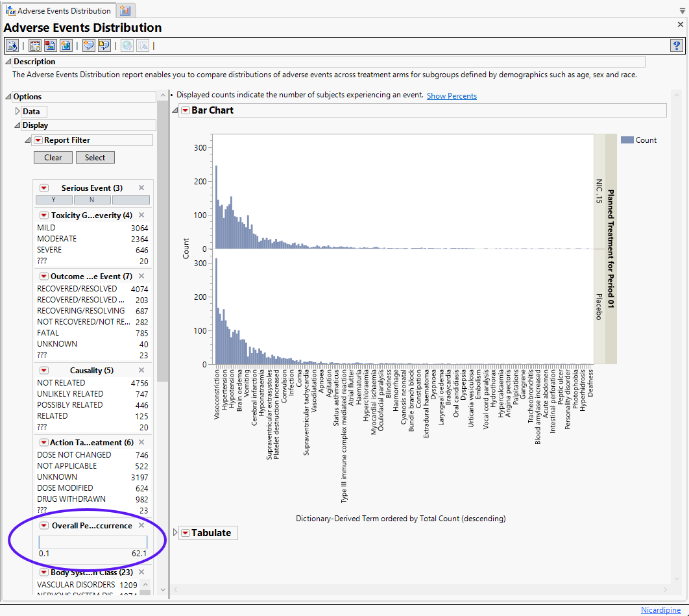The image size is (689, 616).
Task: Toggle the N value under Serious Event
Action: click(x=91, y=200)
